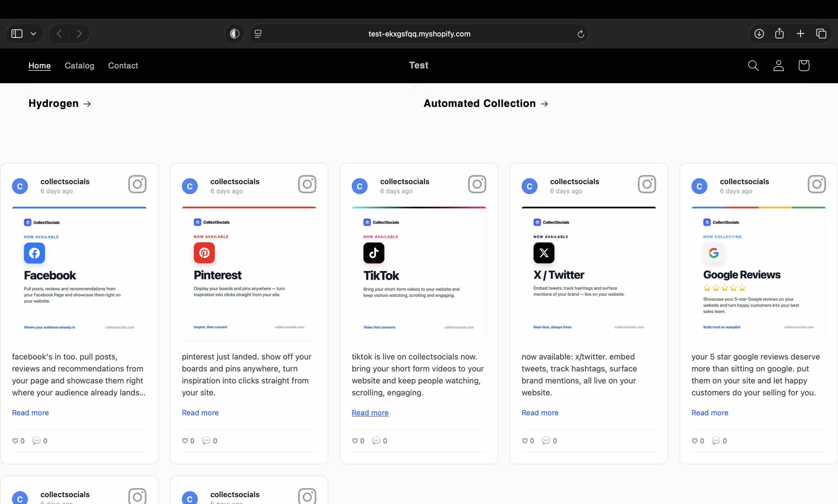Open the TikTok post image
This screenshot has height=504, width=838.
pos(419,273)
